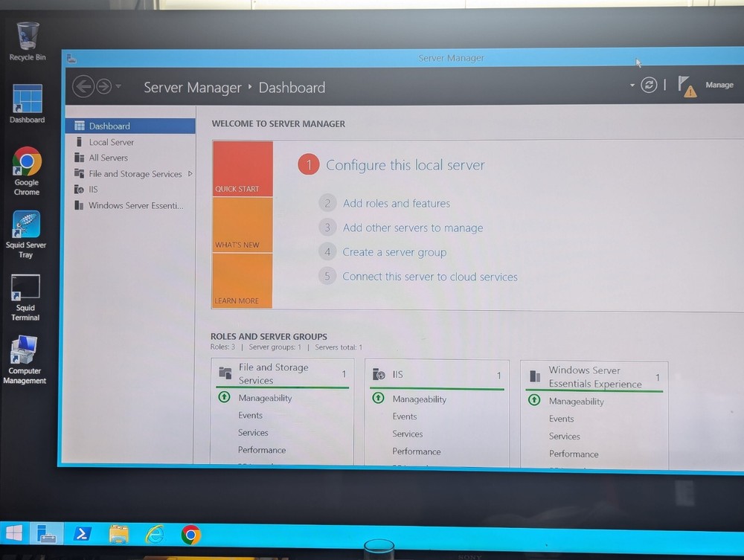Select IIS in the left navigation
This screenshot has width=744, height=560.
[x=93, y=190]
